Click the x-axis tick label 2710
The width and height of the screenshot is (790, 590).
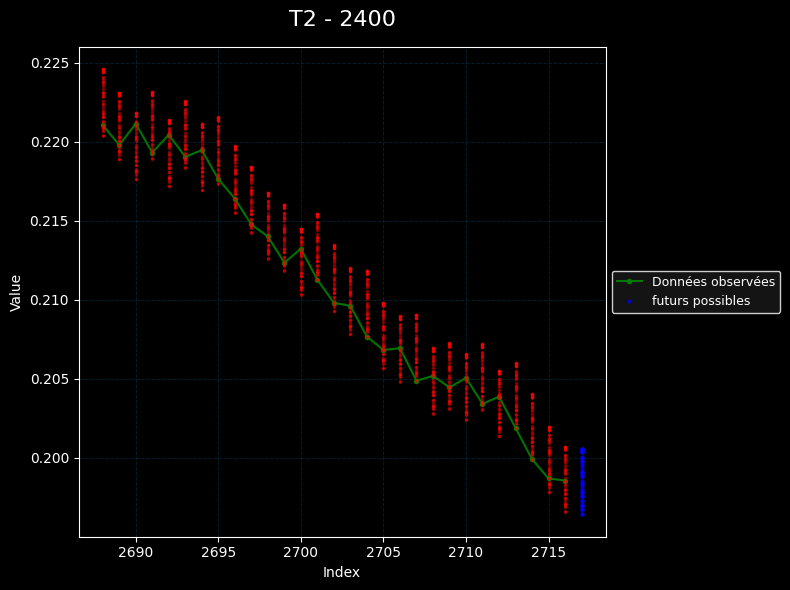[466, 552]
